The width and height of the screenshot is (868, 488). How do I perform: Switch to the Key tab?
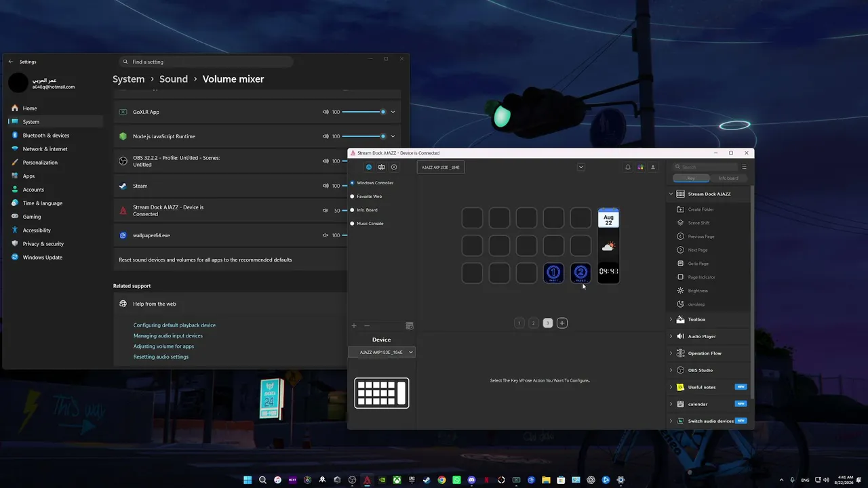(x=691, y=178)
